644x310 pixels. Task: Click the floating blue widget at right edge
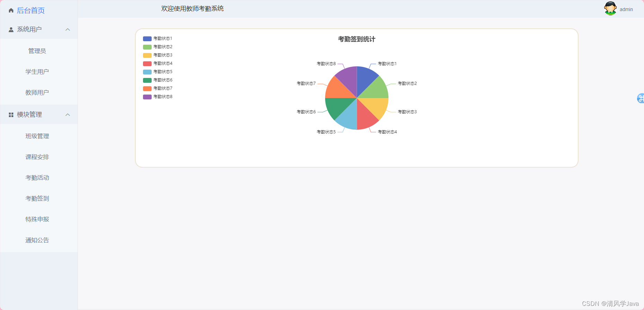641,98
